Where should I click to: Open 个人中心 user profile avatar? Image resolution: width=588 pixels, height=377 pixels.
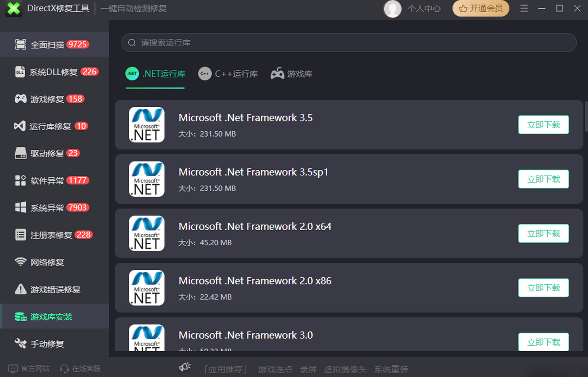click(392, 9)
